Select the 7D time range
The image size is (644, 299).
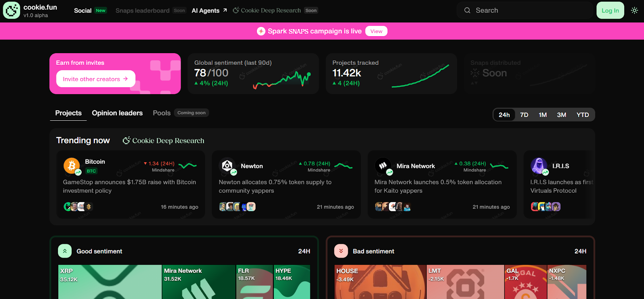click(x=524, y=115)
